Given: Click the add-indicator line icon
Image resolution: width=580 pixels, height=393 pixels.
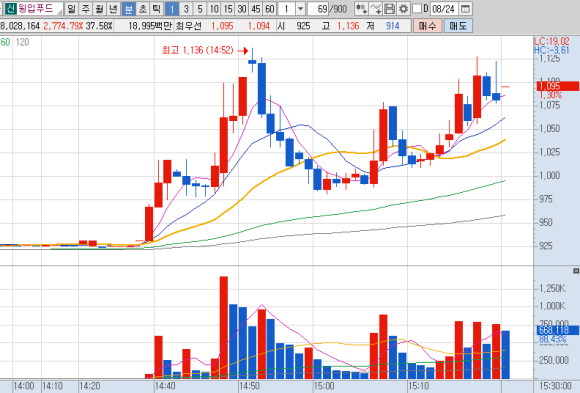Looking at the screenshot, I should [375, 9].
